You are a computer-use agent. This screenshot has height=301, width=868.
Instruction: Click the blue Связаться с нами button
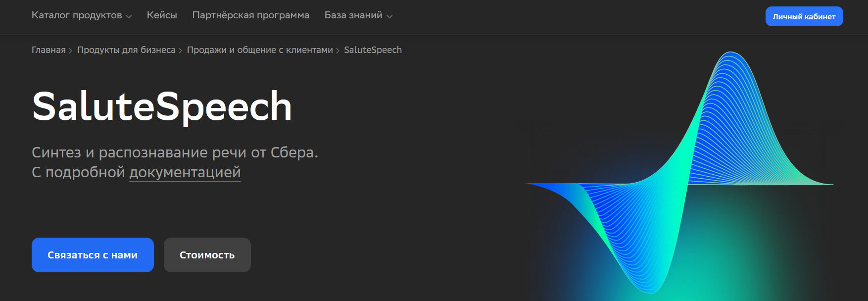tap(93, 255)
